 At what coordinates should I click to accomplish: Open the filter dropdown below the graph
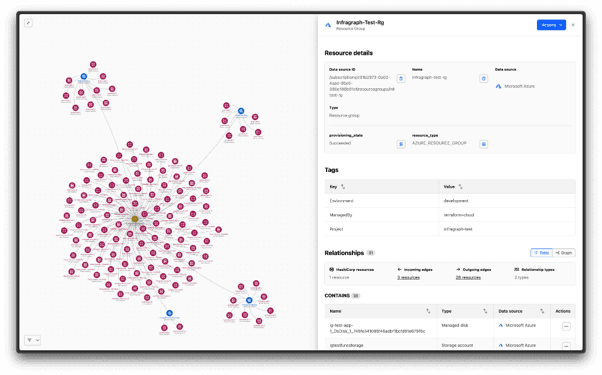click(x=33, y=340)
